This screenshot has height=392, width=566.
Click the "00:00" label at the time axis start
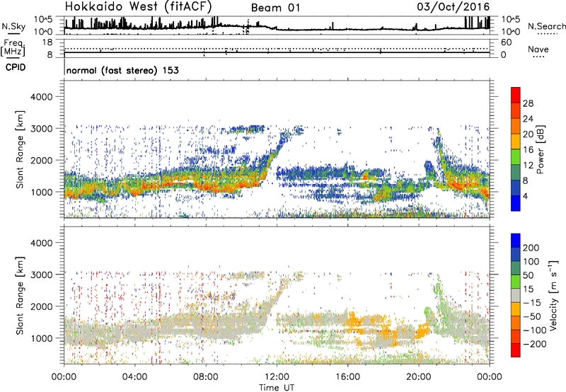click(x=64, y=377)
